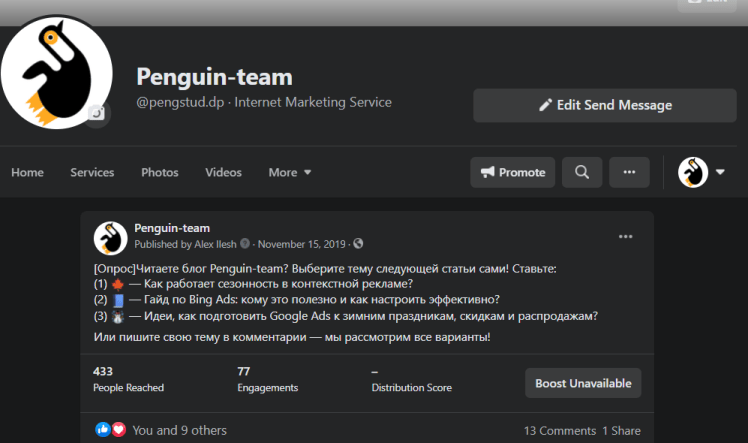This screenshot has width=748, height=443.
Task: Click the small Penguin-team avatar in the post
Action: [110, 238]
